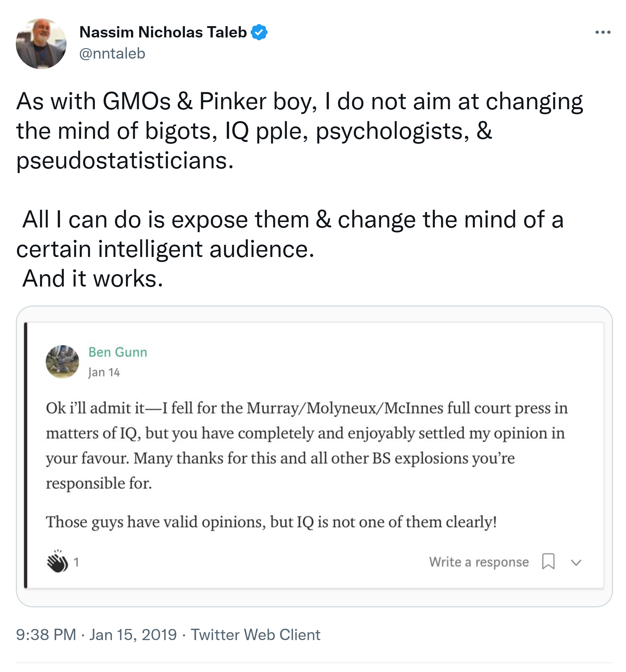Click the Jan 15, 2019 date

pyautogui.click(x=133, y=635)
